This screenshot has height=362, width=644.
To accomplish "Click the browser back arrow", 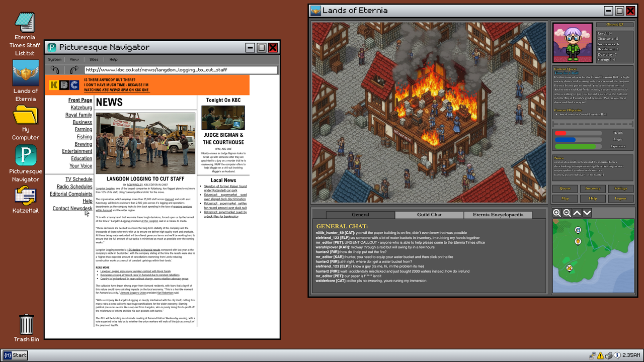I will pyautogui.click(x=55, y=70).
